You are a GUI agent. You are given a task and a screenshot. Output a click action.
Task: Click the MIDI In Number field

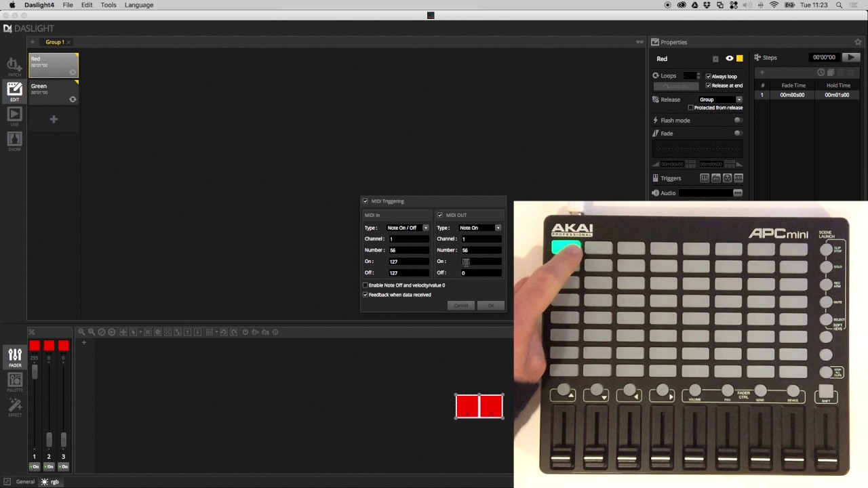[408, 250]
